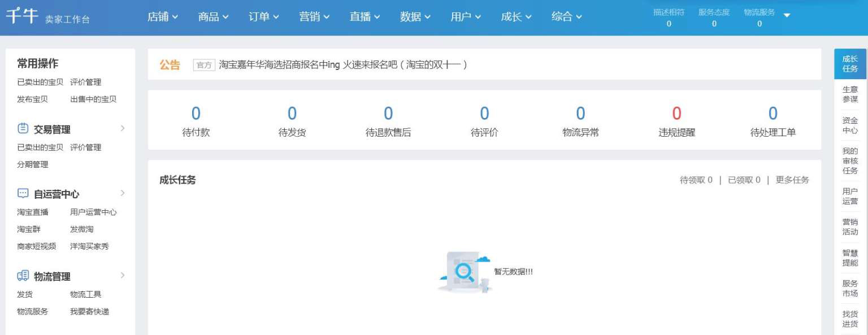The image size is (868, 335).
Task: Click the 描述相符 score in header
Action: 669,18
